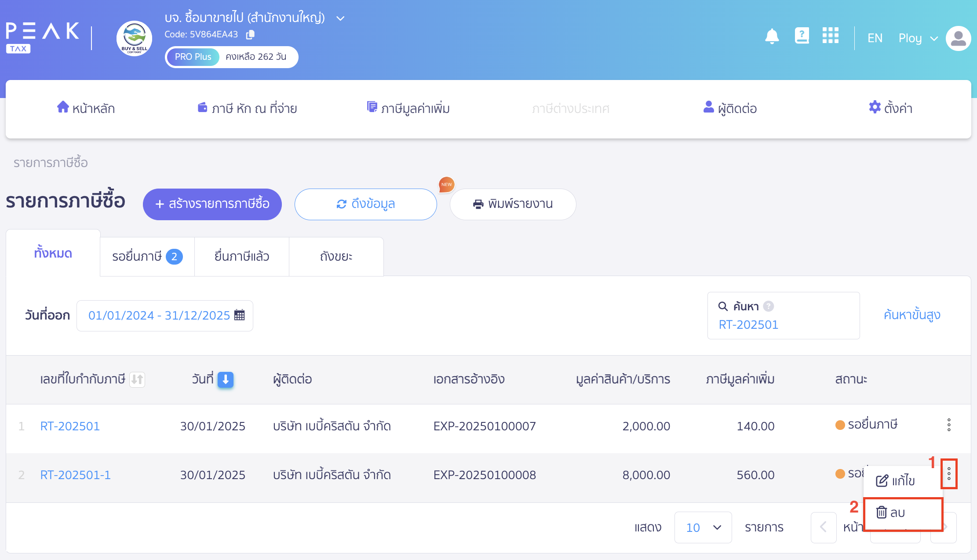The image size is (977, 560).
Task: Toggle the date column descending sort
Action: 226,379
